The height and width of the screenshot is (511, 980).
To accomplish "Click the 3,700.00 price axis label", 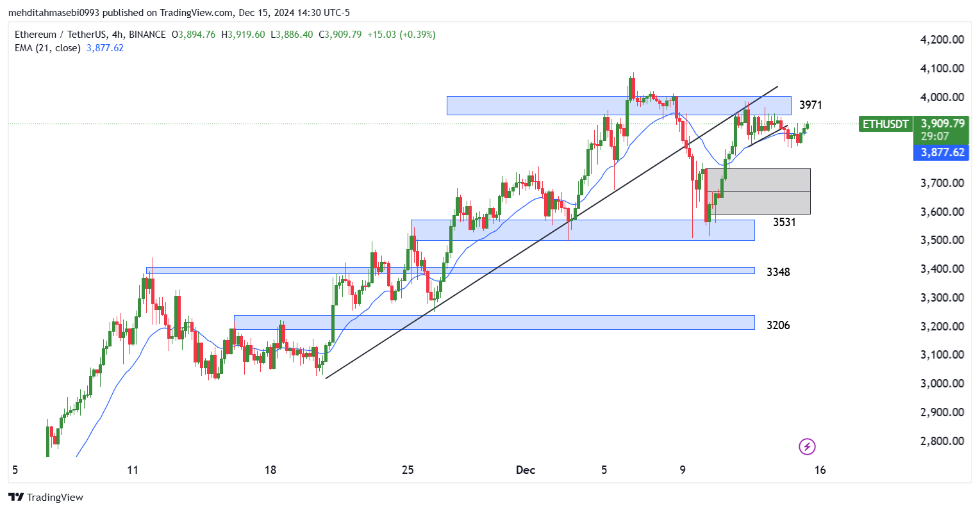I will (942, 183).
